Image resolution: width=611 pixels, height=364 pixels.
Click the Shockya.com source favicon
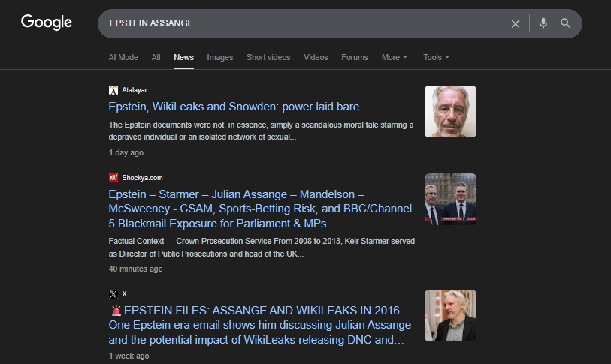tap(113, 178)
